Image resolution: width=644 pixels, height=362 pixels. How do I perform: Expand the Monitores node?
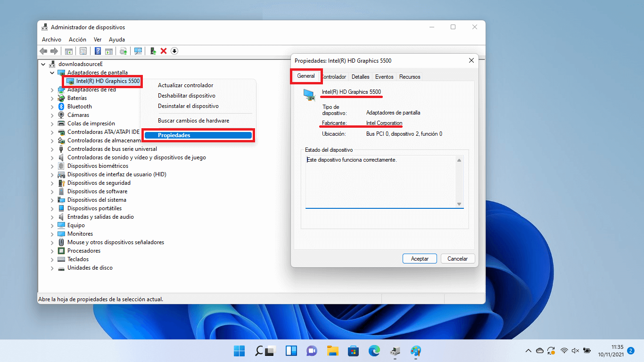coord(52,234)
